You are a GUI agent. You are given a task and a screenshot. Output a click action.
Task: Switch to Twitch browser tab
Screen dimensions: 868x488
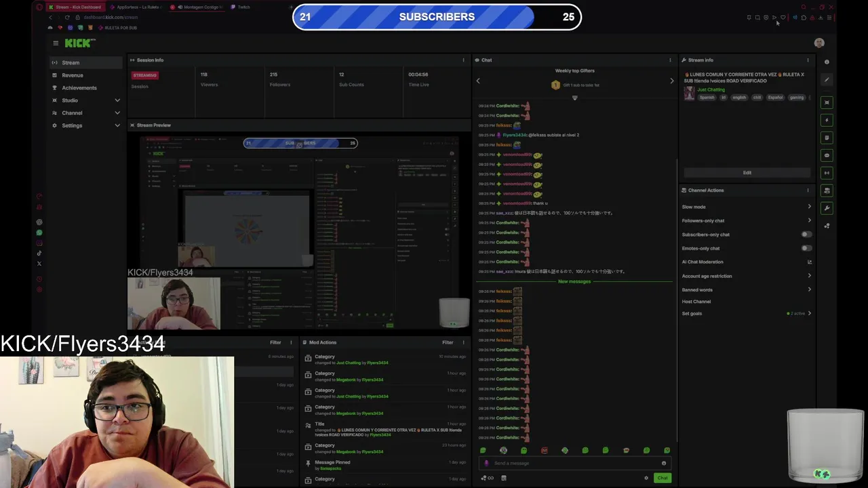click(243, 7)
